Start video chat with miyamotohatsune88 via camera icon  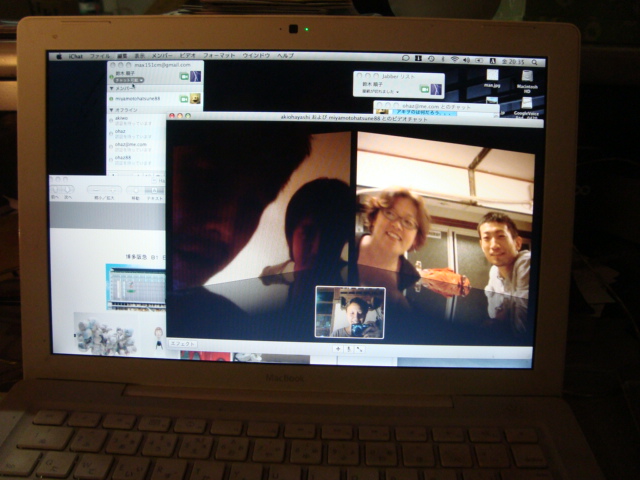[184, 99]
